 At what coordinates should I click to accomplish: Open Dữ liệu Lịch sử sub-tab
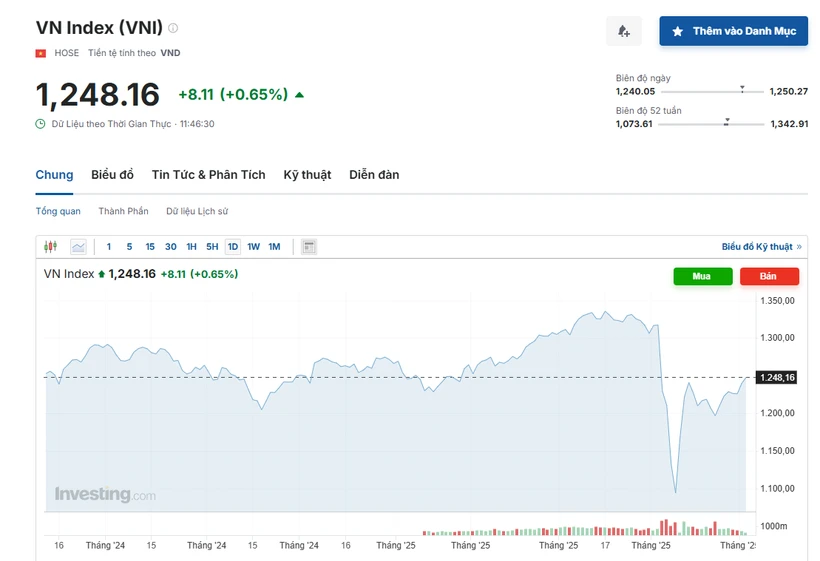[197, 211]
